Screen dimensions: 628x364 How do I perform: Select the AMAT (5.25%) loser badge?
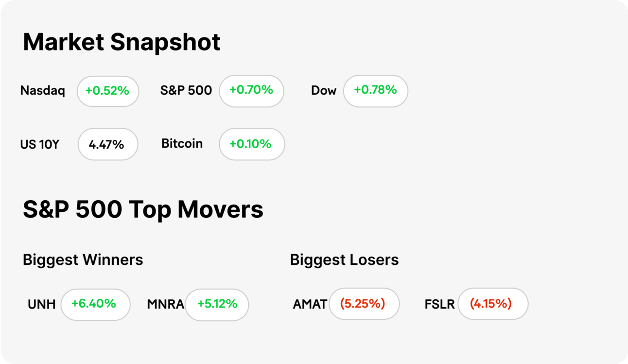364,304
